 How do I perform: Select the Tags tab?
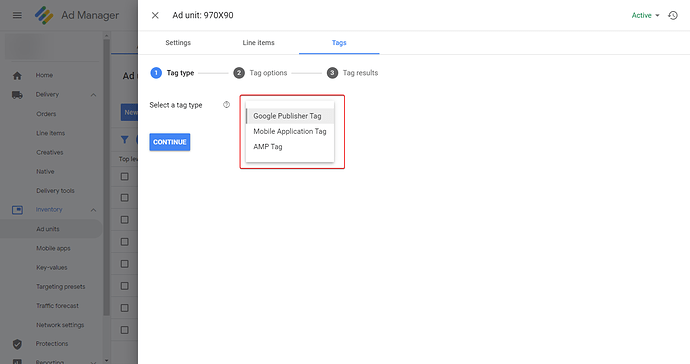[339, 43]
